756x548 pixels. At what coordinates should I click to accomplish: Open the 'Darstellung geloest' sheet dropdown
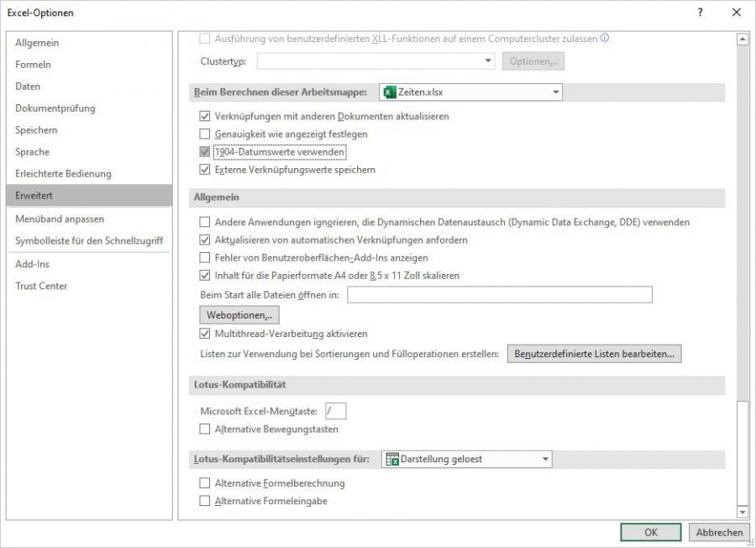click(545, 459)
